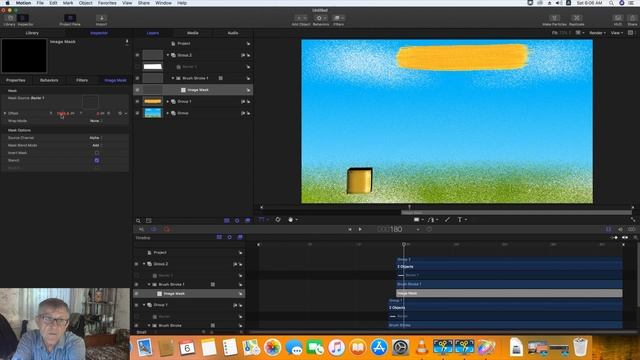This screenshot has width=640, height=360.
Task: Select the Image Mask layer row
Action: point(193,90)
